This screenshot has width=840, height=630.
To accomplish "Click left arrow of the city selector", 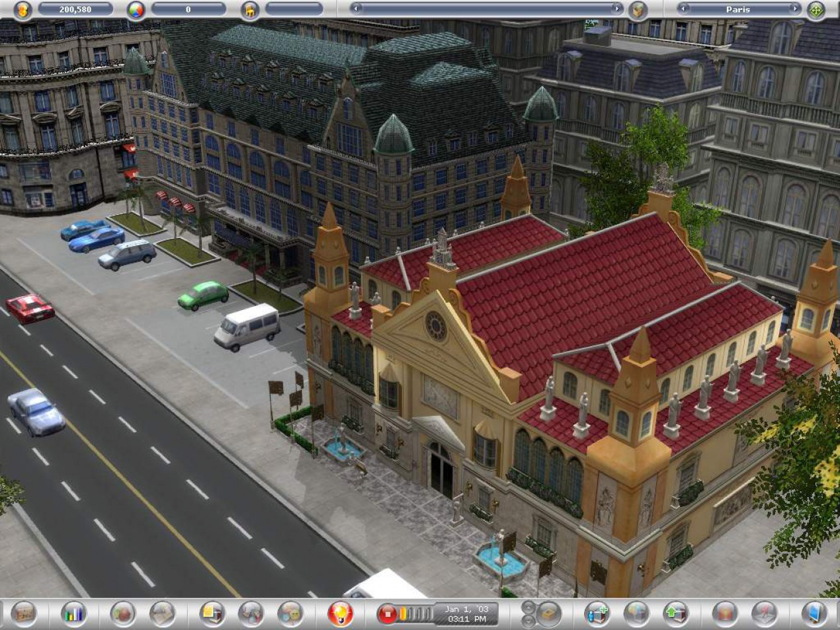I will (x=685, y=9).
